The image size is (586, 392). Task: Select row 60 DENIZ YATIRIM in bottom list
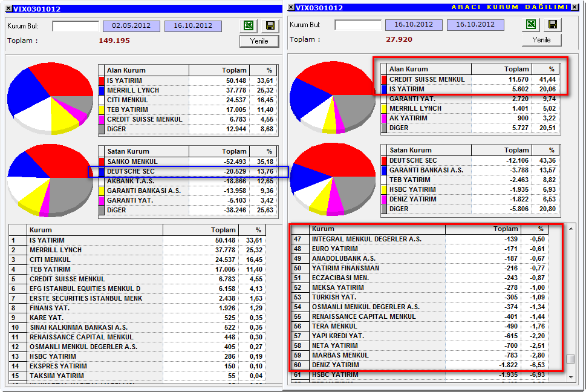click(420, 365)
